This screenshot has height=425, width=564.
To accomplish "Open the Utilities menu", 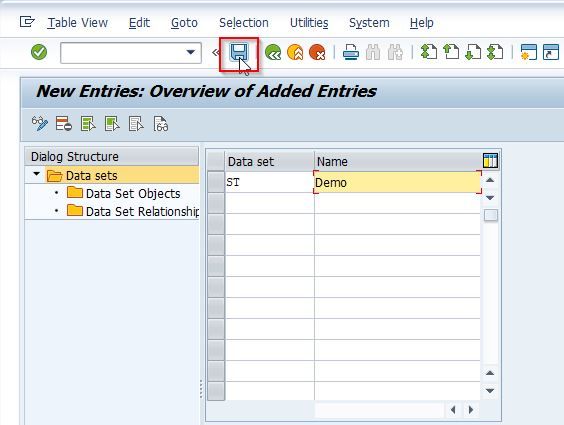I will (x=309, y=23).
